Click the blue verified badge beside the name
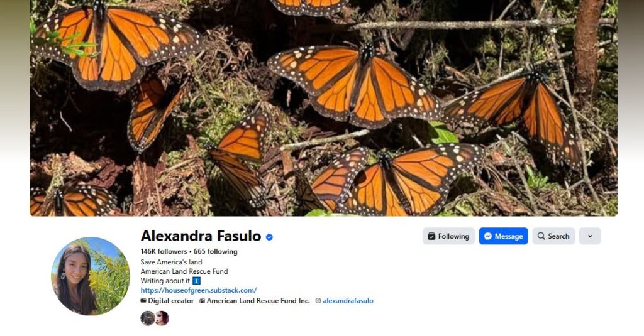Screen dimensions: 644x336 click(x=269, y=237)
